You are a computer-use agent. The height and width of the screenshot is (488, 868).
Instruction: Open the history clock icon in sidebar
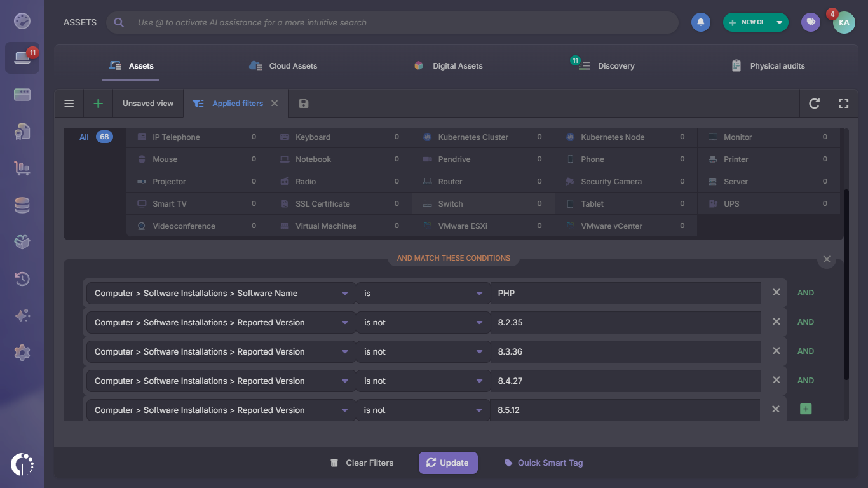click(22, 279)
